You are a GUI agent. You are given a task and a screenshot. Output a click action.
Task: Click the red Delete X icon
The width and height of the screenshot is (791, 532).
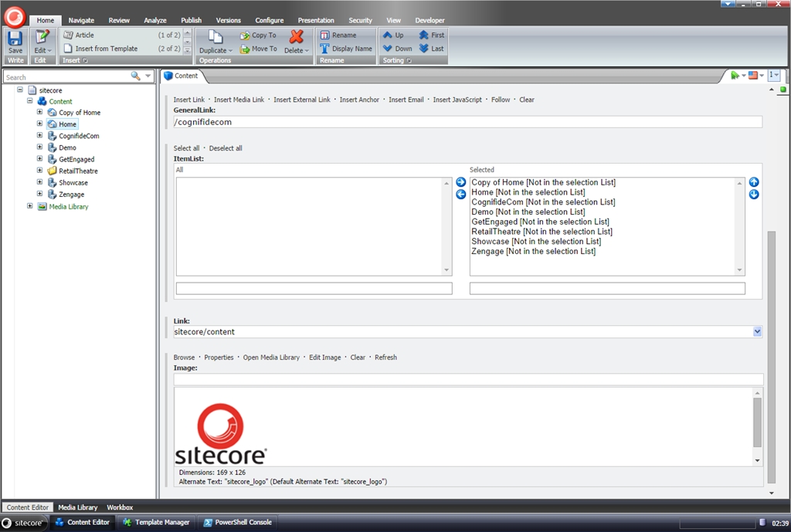(297, 37)
